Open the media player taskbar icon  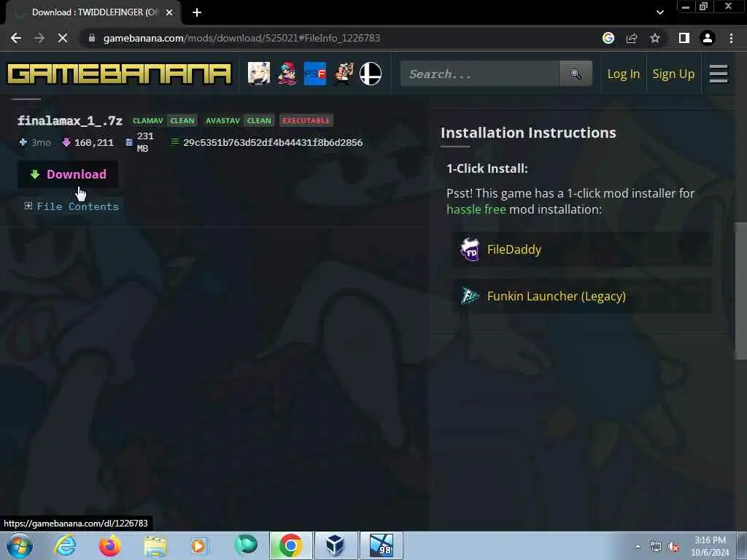[x=199, y=545]
